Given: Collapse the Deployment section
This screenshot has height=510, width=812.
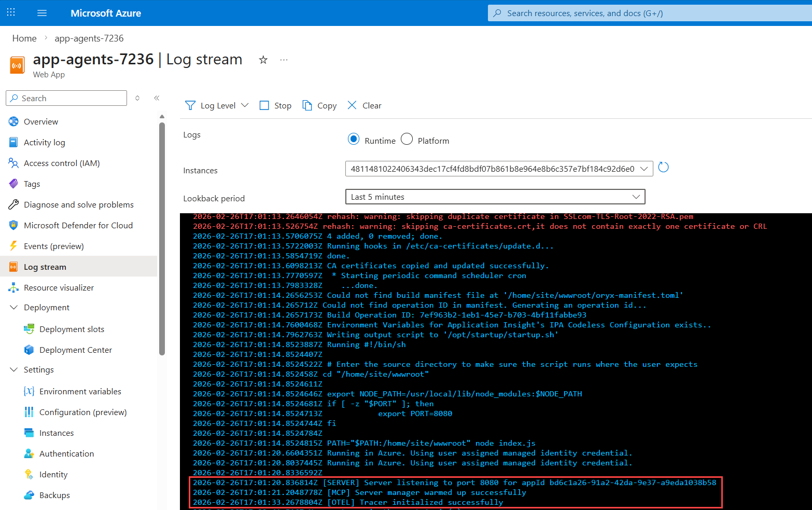Looking at the screenshot, I should tap(14, 308).
